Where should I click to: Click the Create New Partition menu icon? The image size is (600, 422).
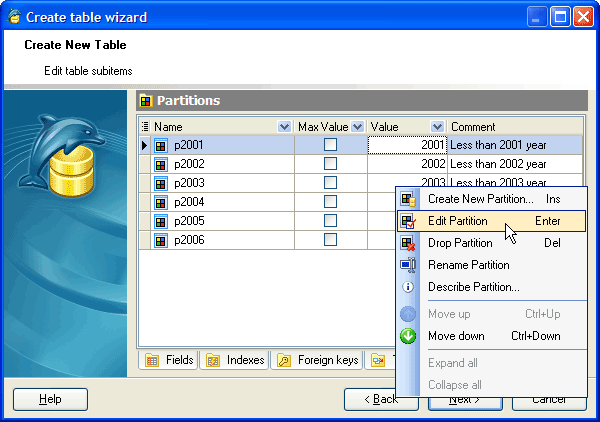tap(408, 199)
